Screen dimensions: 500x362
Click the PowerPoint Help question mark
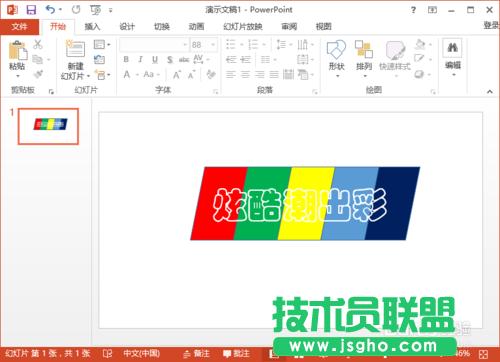[413, 10]
